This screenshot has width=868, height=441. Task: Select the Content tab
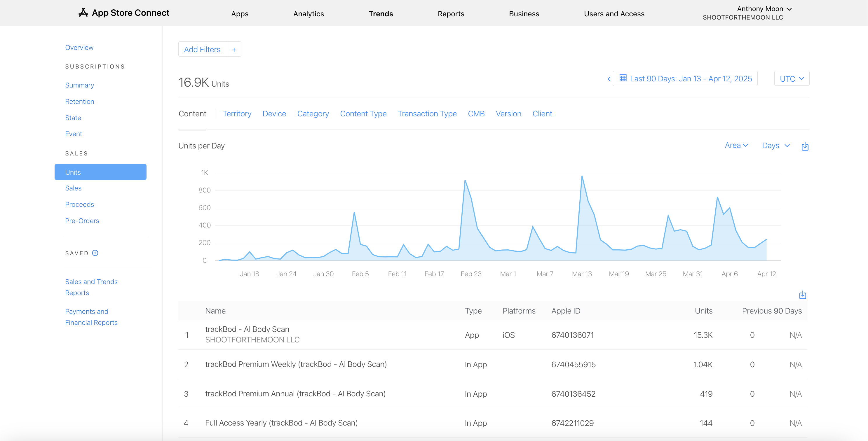point(192,114)
